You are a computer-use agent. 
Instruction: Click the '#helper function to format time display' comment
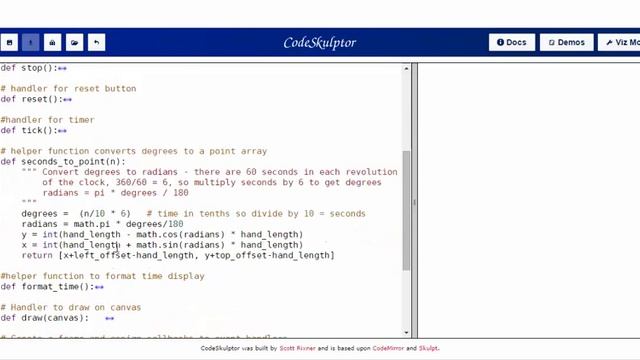point(102,276)
